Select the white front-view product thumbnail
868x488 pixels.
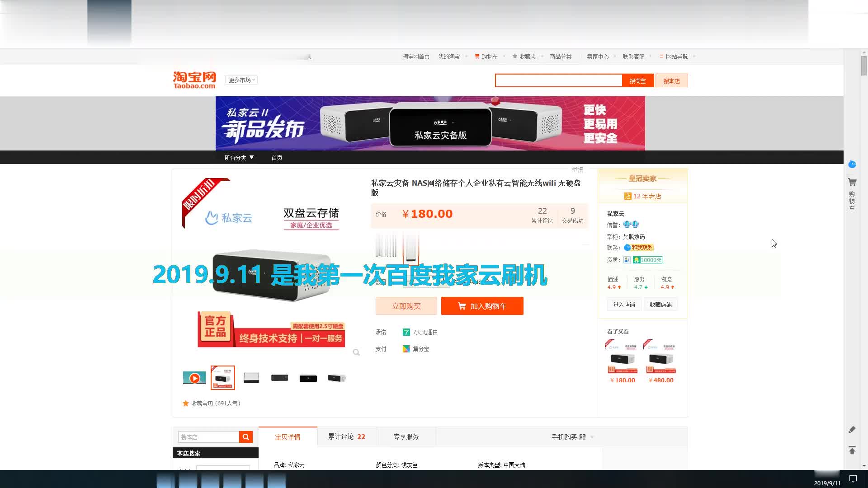pos(251,378)
